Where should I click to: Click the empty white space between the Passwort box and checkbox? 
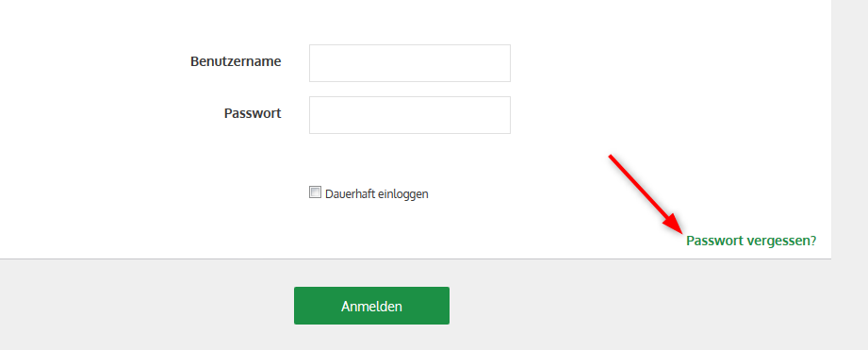(x=410, y=159)
